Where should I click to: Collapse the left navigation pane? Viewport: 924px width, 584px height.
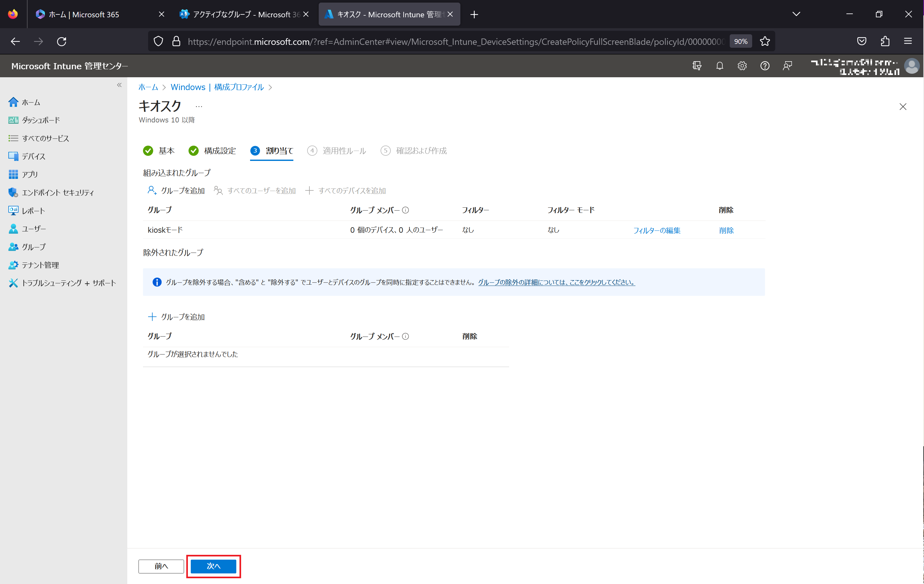click(119, 85)
